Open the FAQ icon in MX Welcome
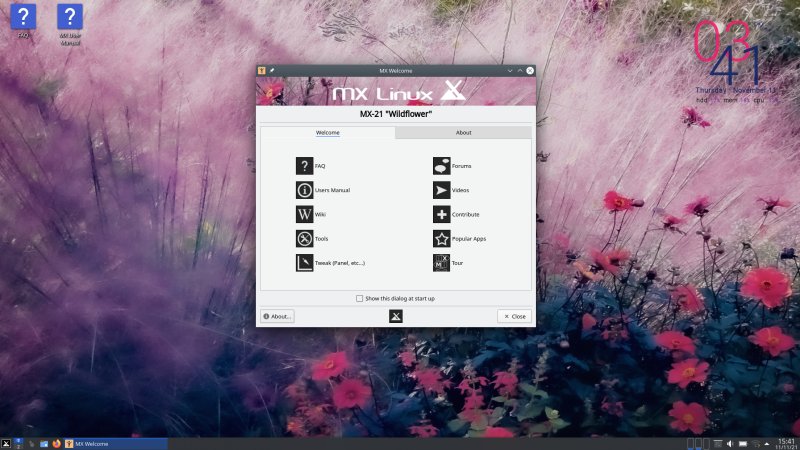 (304, 166)
